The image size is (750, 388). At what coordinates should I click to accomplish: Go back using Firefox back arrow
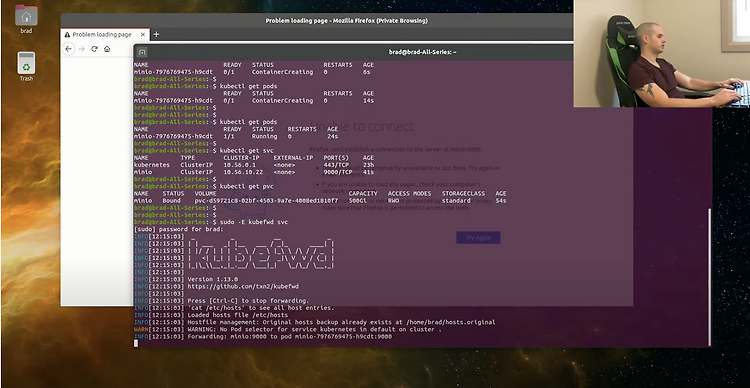(x=68, y=49)
